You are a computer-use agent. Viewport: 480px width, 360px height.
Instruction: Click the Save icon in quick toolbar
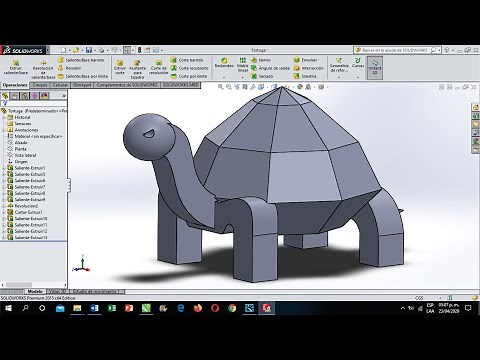point(89,50)
